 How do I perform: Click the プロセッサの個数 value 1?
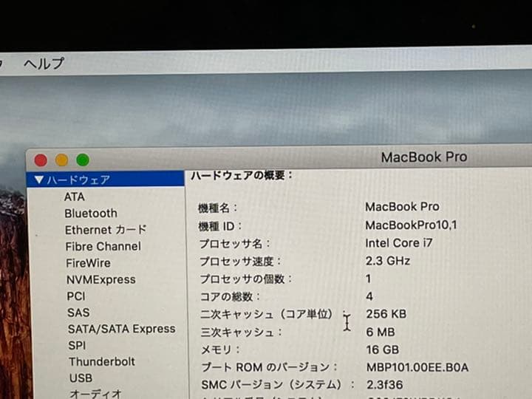(369, 279)
